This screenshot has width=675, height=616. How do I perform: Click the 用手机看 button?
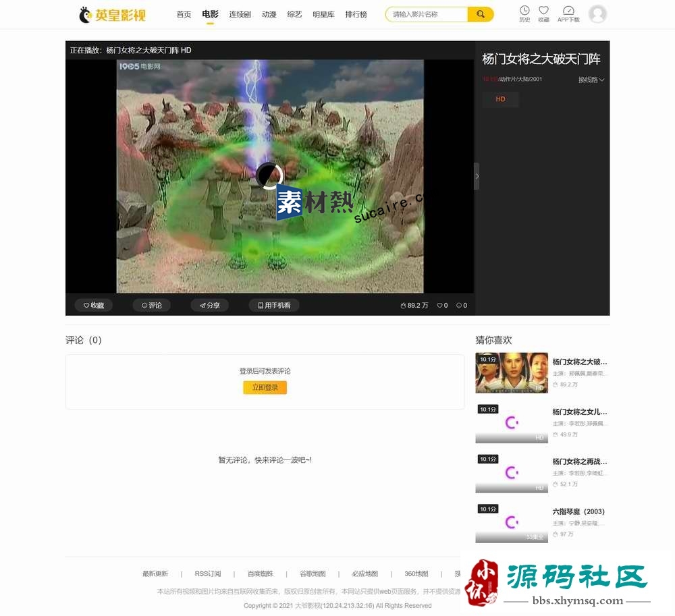point(274,305)
